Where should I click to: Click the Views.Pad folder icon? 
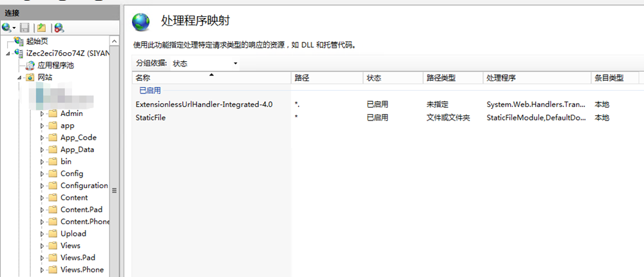pyautogui.click(x=52, y=257)
